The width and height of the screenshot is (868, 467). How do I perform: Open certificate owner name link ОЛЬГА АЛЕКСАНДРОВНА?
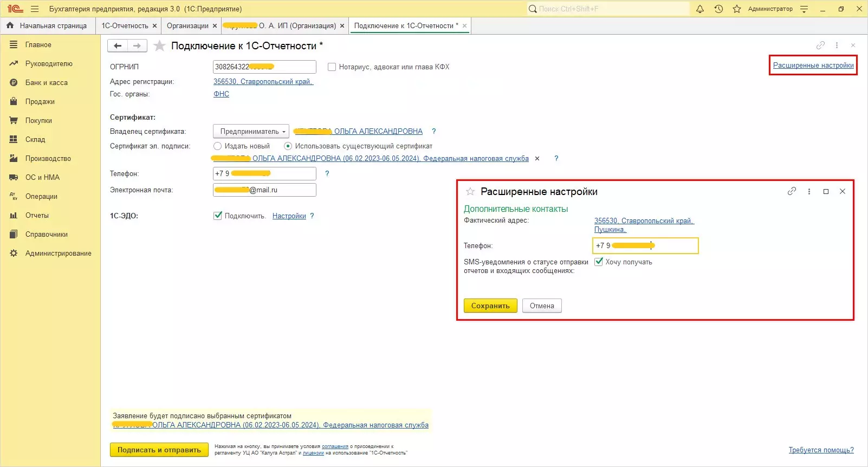[x=358, y=131]
